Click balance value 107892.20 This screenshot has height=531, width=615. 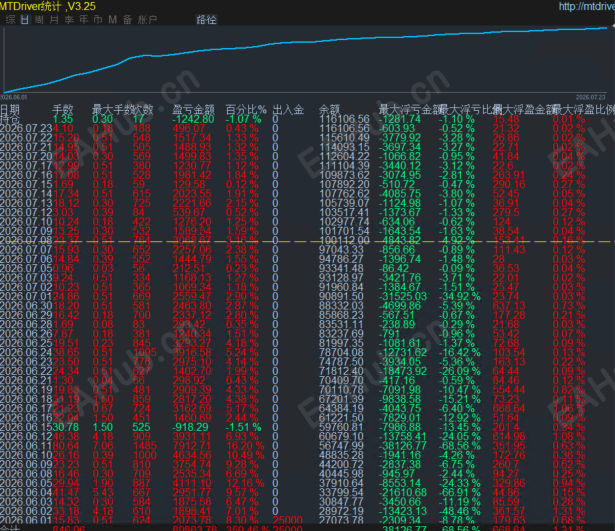pos(345,185)
